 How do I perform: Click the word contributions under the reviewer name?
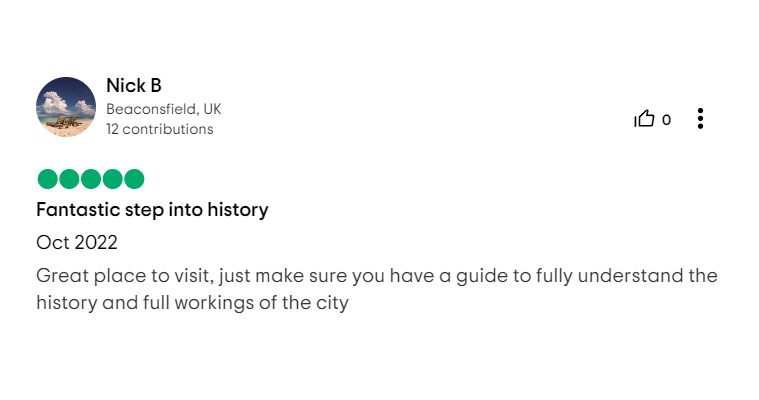point(168,129)
